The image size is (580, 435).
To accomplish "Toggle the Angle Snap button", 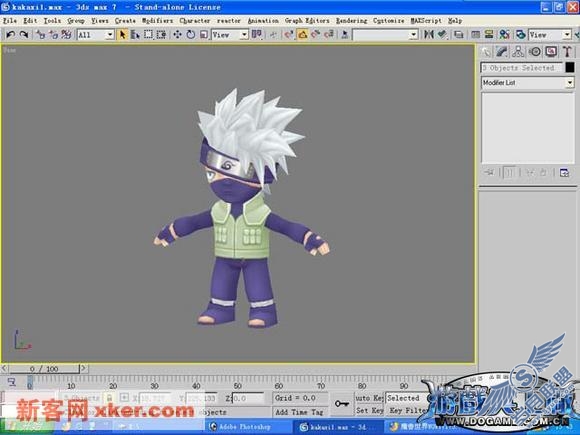I will [302, 35].
